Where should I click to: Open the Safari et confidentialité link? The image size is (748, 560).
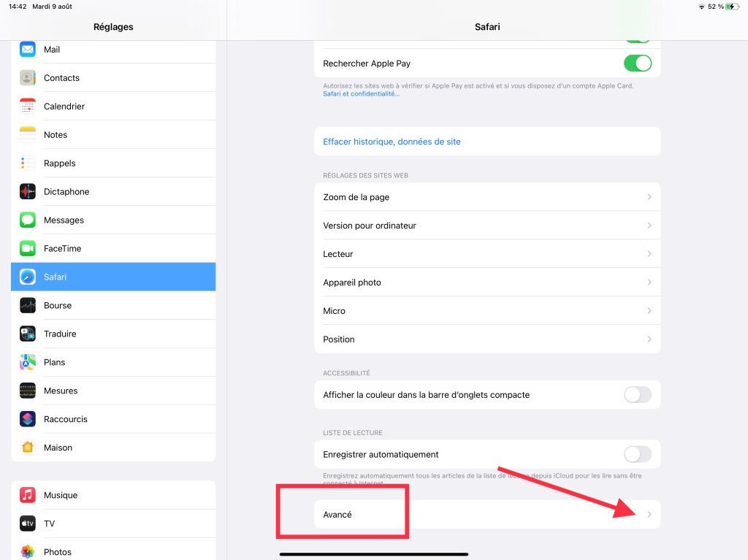pos(361,93)
